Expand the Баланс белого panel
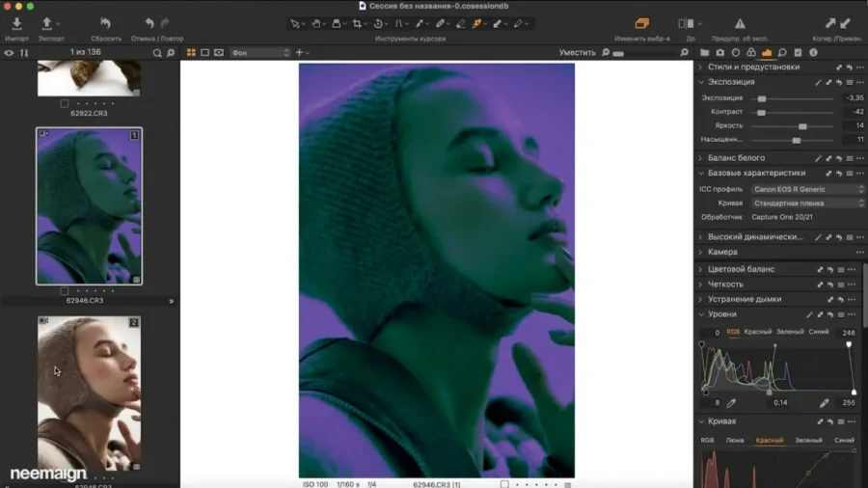868x488 pixels. pos(701,158)
